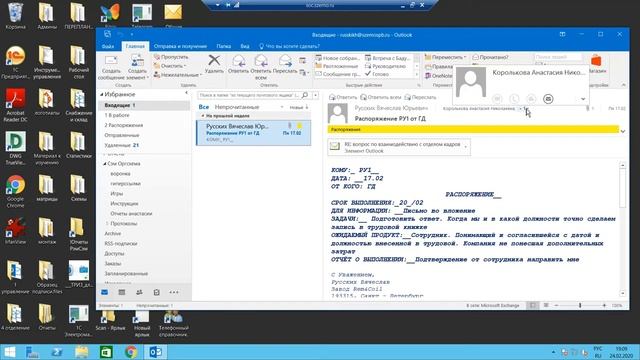Switch to People view in bottom navigation bar
The height and width of the screenshot is (360, 640).
click(x=139, y=292)
